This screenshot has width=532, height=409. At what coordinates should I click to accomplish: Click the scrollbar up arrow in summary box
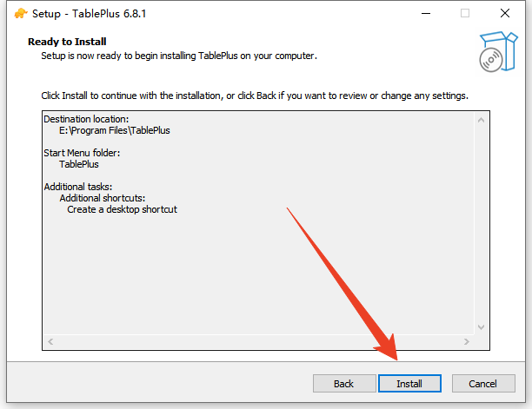(482, 118)
